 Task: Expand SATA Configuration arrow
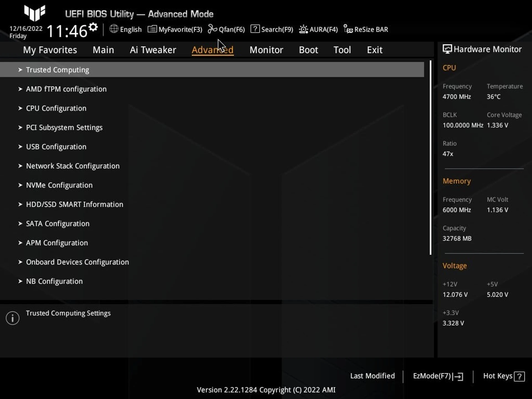pyautogui.click(x=20, y=224)
